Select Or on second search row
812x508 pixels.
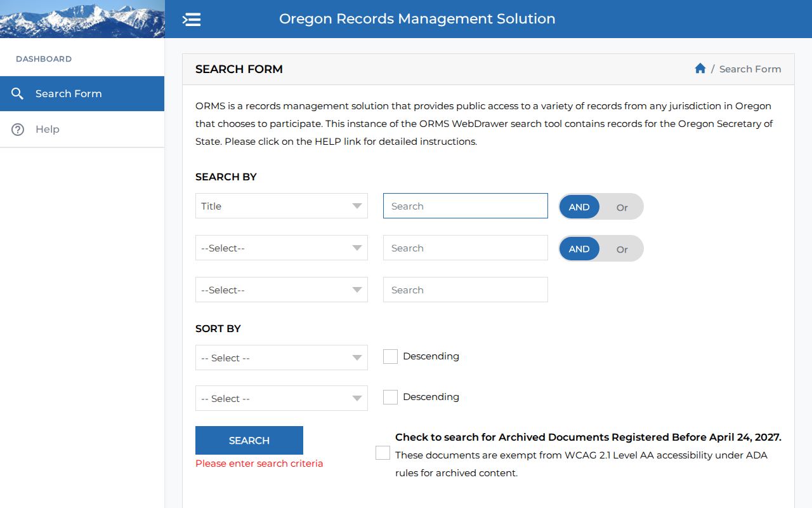(x=622, y=249)
